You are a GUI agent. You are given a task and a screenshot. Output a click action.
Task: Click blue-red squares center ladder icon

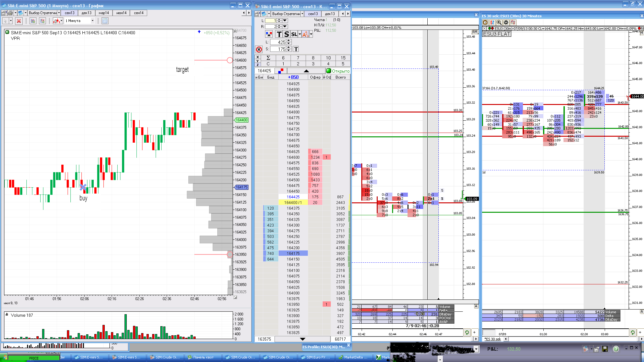point(281,71)
